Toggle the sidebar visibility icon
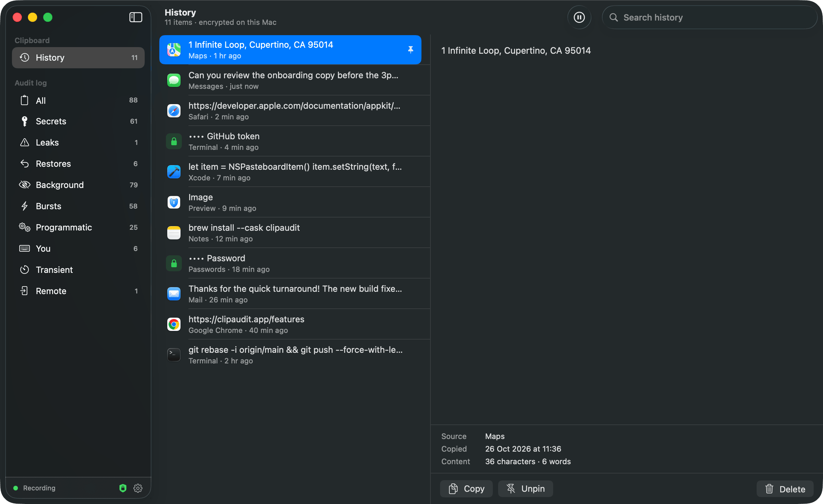 click(136, 17)
